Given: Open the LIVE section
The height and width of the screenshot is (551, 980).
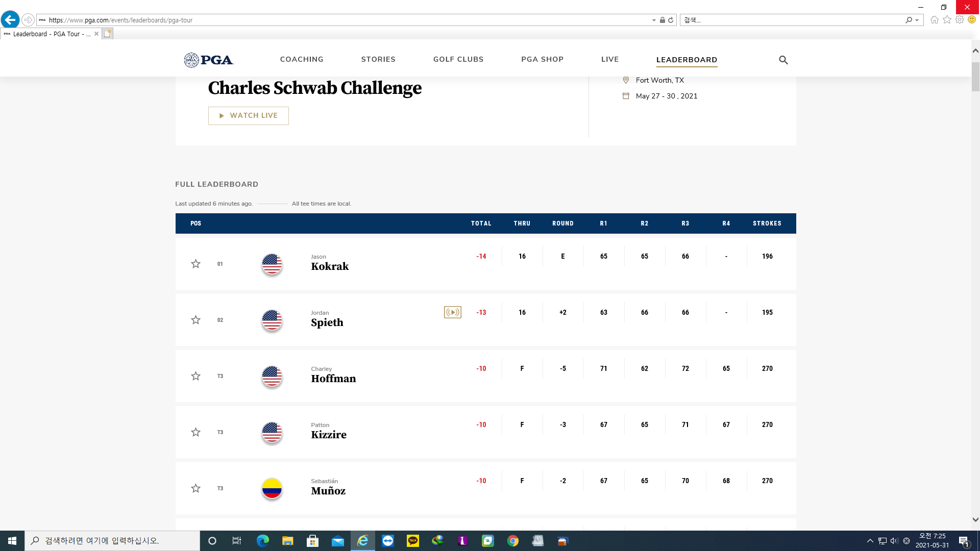Looking at the screenshot, I should [x=610, y=59].
